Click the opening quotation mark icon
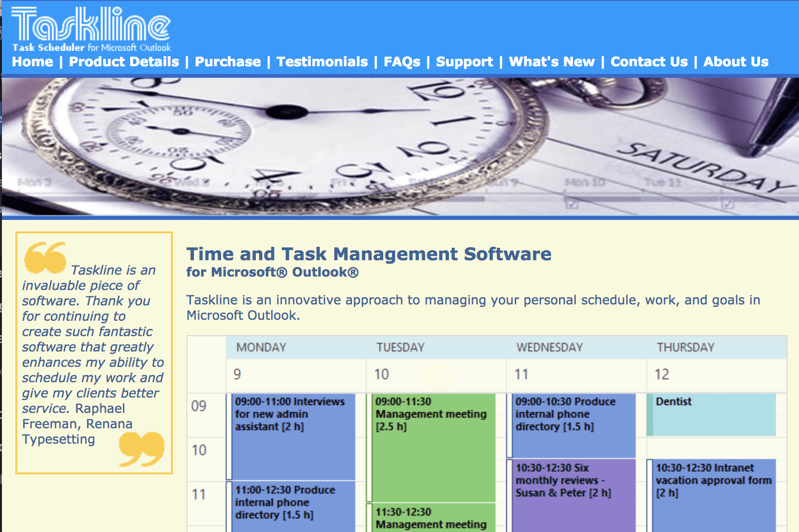Image resolution: width=799 pixels, height=532 pixels. pyautogui.click(x=45, y=257)
